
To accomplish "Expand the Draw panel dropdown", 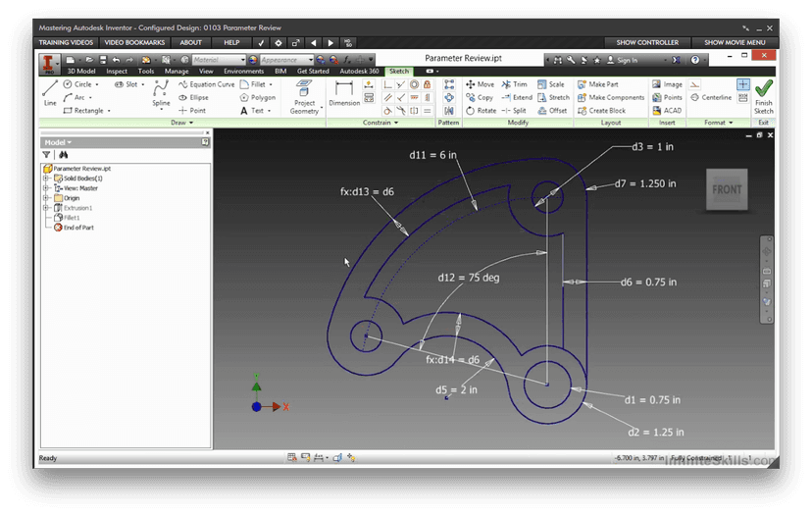I will click(181, 123).
